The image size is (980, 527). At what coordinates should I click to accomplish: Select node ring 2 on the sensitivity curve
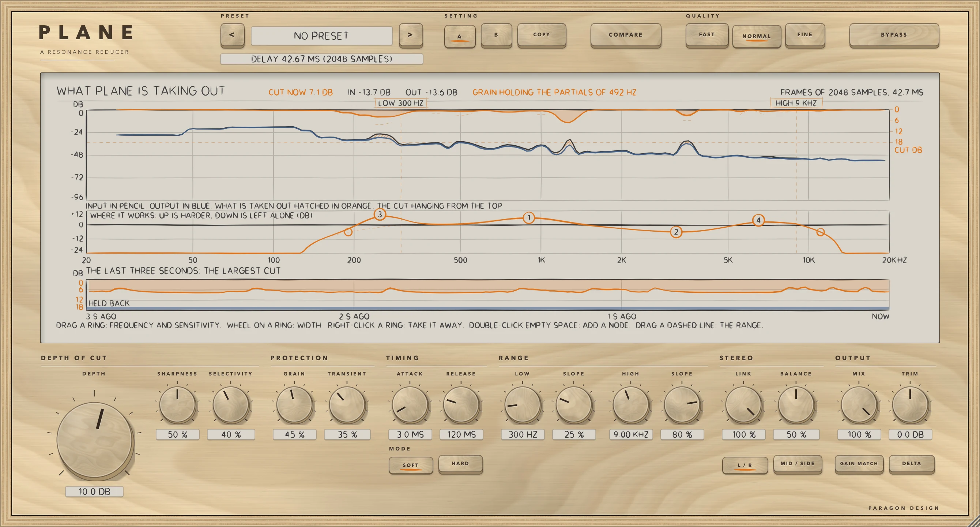[x=676, y=232]
